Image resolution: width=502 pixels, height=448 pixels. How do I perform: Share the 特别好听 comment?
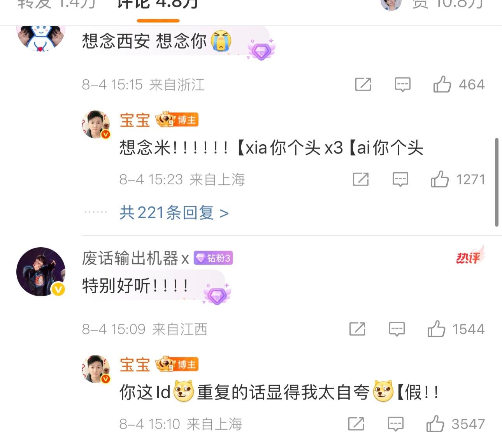pos(357,329)
